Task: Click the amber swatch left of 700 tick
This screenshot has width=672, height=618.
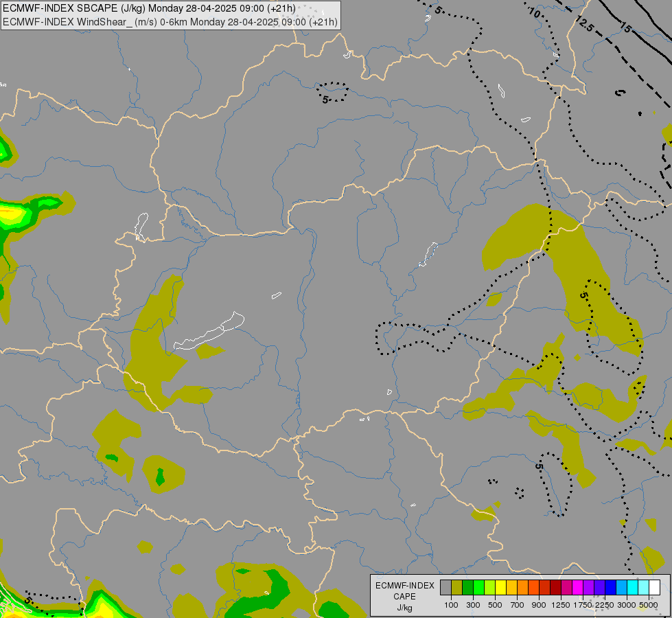Action: [x=511, y=587]
